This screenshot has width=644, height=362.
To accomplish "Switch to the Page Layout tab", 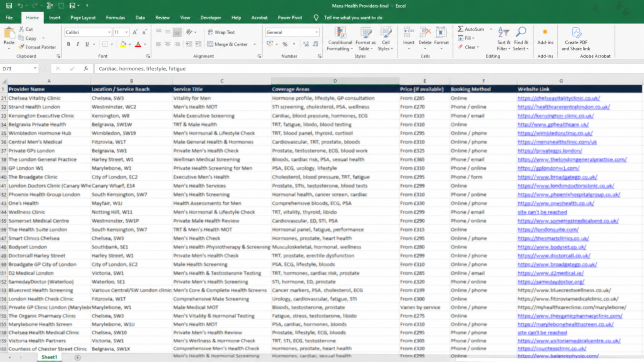I will pyautogui.click(x=83, y=18).
